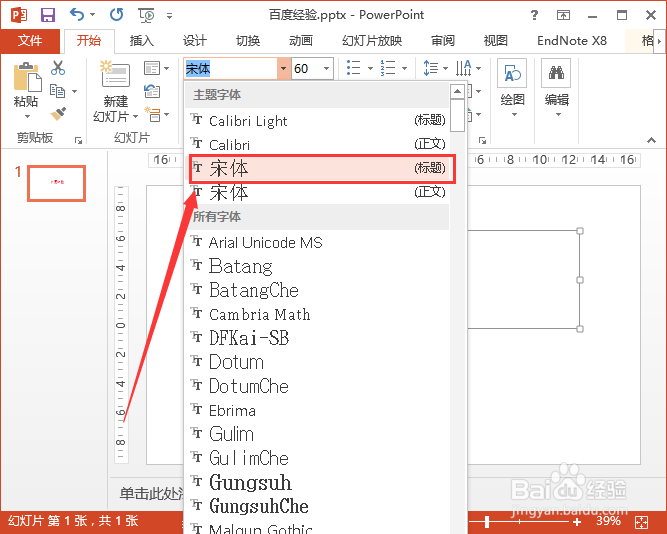Switch to the Insert (插入) tab
Screen dimensions: 667x534
click(x=142, y=41)
